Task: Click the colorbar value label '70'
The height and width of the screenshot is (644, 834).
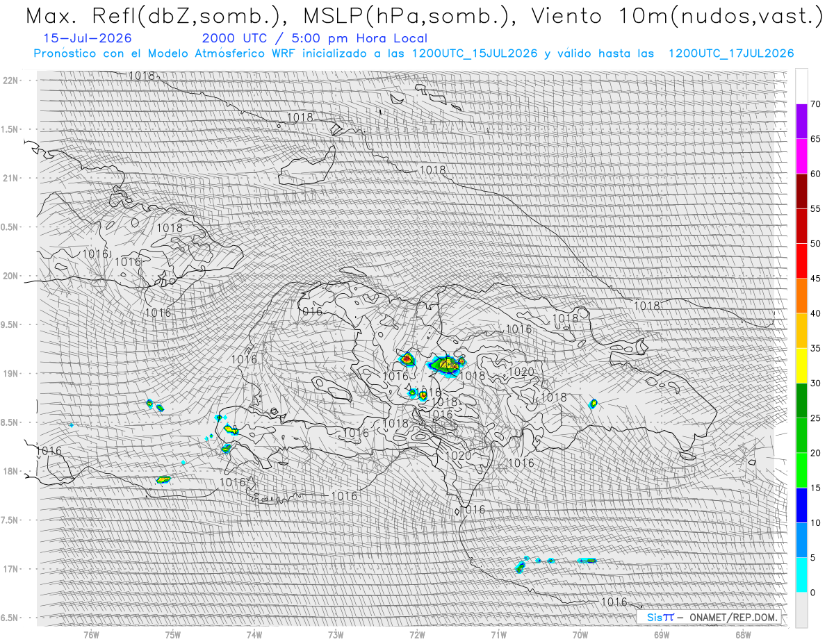Action: (x=815, y=104)
